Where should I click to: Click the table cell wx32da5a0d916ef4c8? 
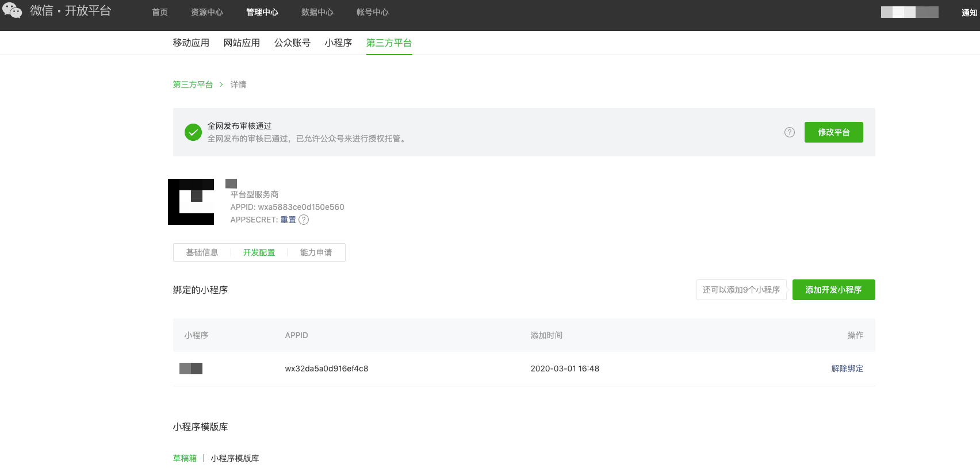pos(327,369)
